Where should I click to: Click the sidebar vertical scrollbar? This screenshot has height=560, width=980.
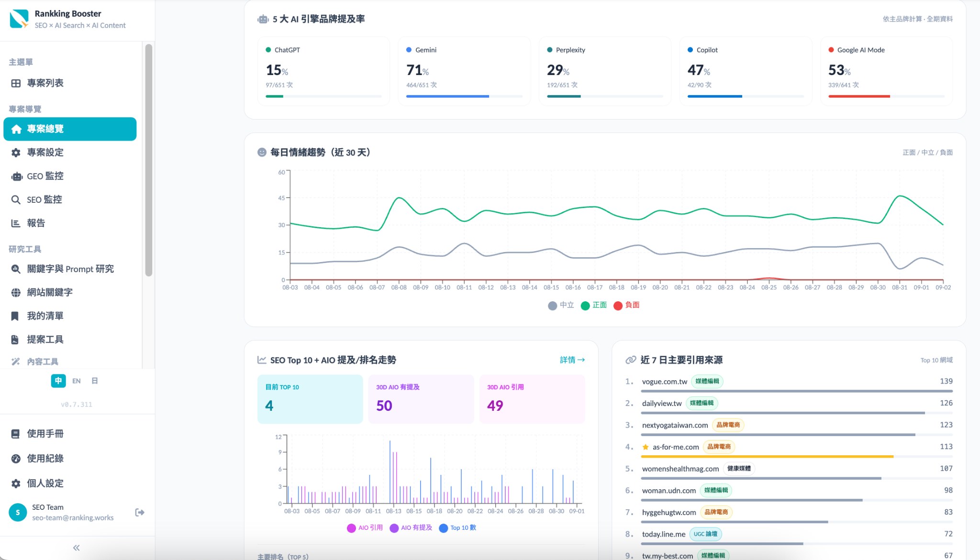tap(149, 160)
